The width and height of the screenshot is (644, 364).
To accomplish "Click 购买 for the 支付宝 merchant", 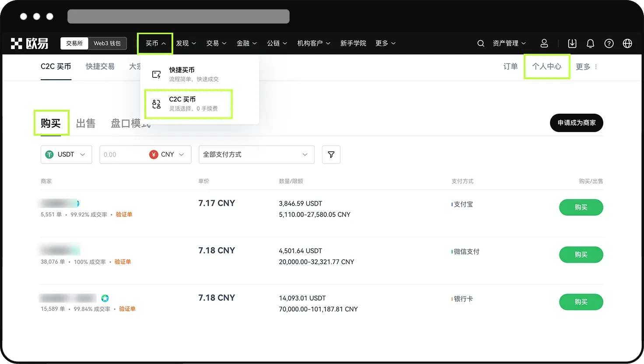I will pos(581,207).
